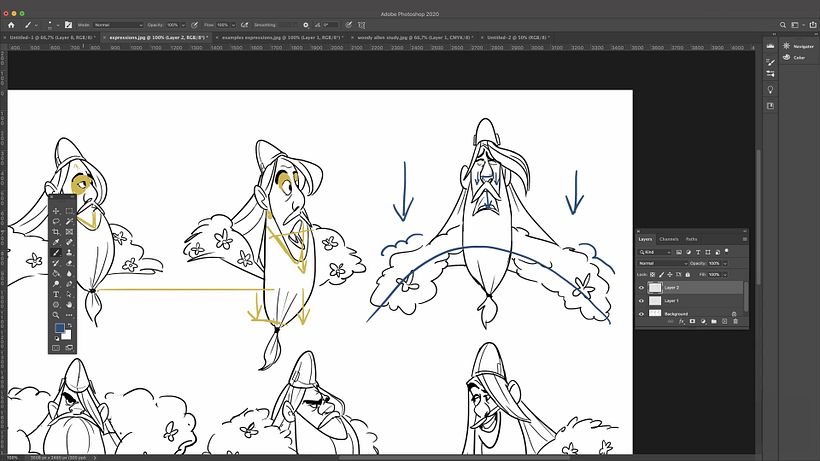Switch to the Paths tab
The height and width of the screenshot is (461, 820).
691,239
